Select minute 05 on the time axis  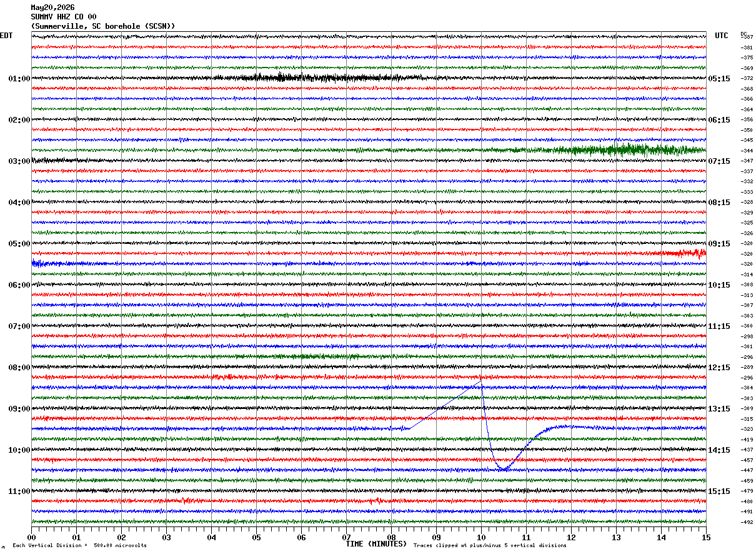click(x=256, y=537)
